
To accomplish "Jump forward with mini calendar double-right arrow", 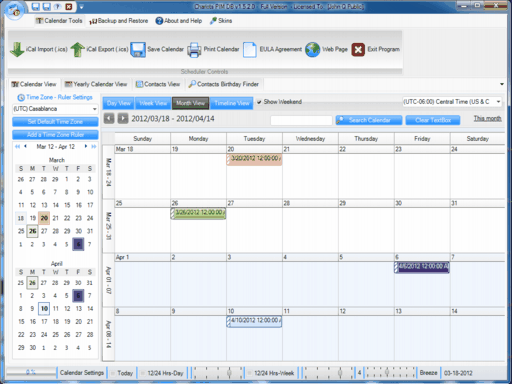I will [x=94, y=146].
